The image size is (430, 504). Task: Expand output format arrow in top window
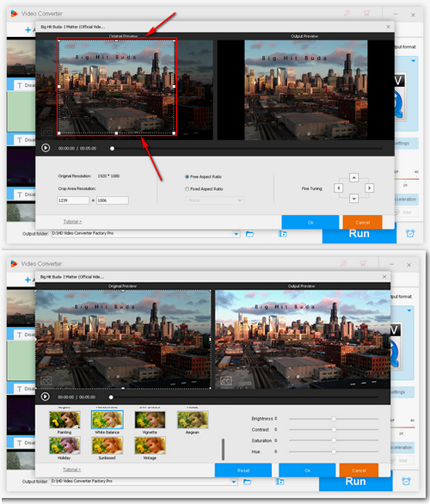click(414, 60)
